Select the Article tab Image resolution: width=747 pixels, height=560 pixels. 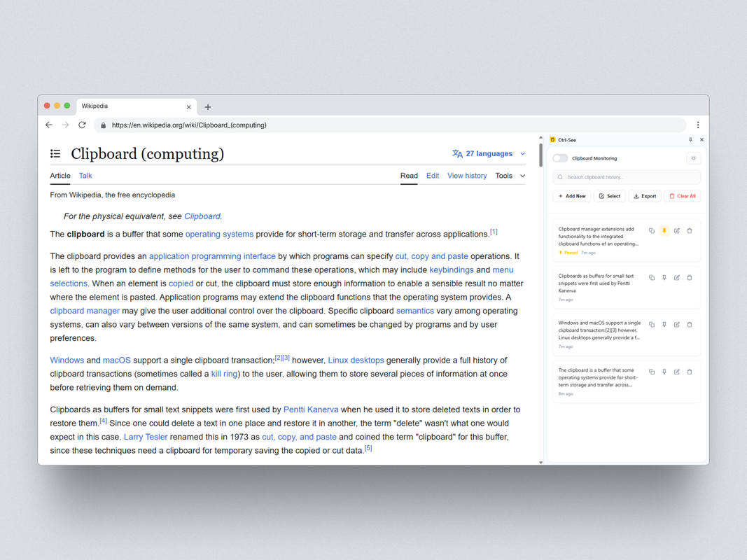(60, 176)
